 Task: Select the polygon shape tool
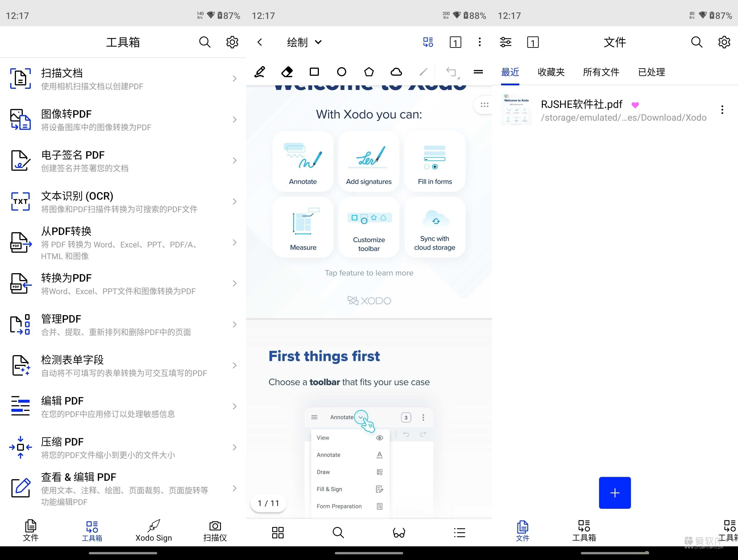369,72
